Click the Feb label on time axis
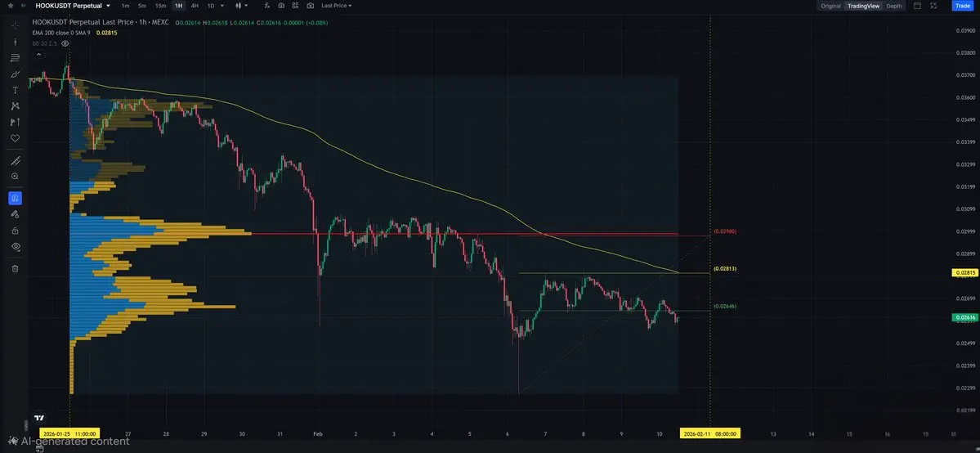Screen dimensions: 980x453 317,433
